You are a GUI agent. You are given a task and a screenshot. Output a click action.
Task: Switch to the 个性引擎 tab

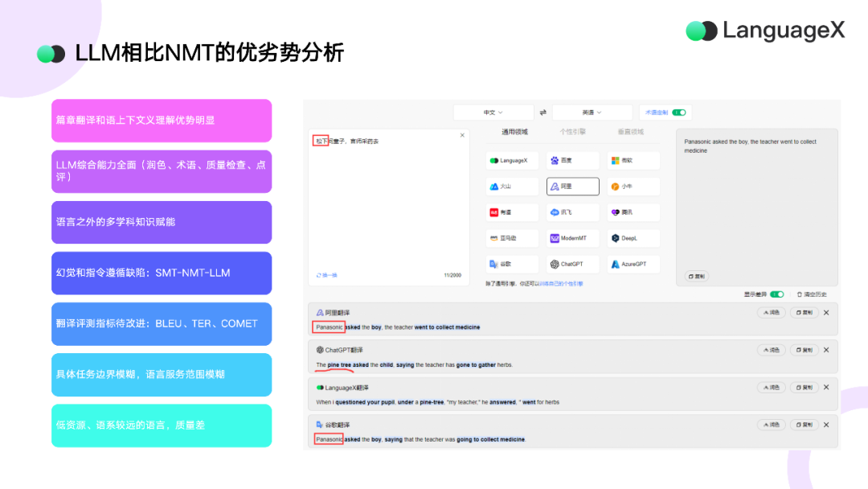click(x=572, y=132)
